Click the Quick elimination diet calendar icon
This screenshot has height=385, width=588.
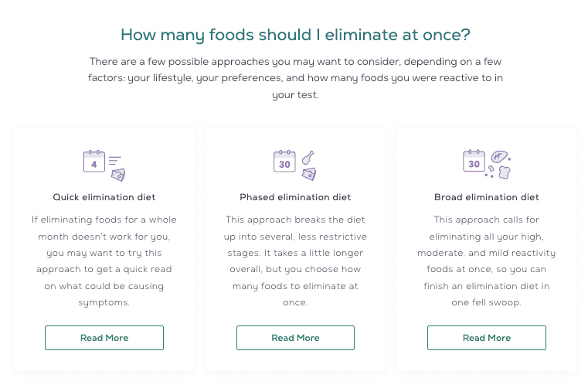click(x=93, y=161)
